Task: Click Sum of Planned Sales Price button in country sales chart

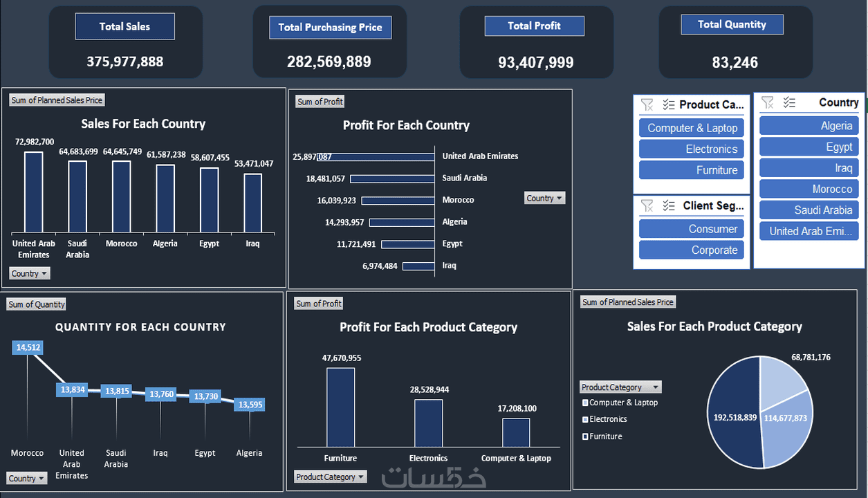Action: (57, 100)
